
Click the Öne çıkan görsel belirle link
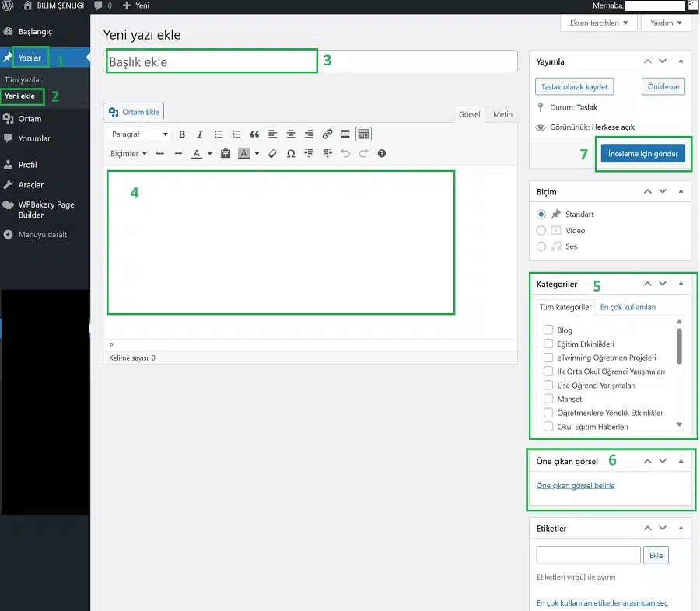tap(576, 486)
